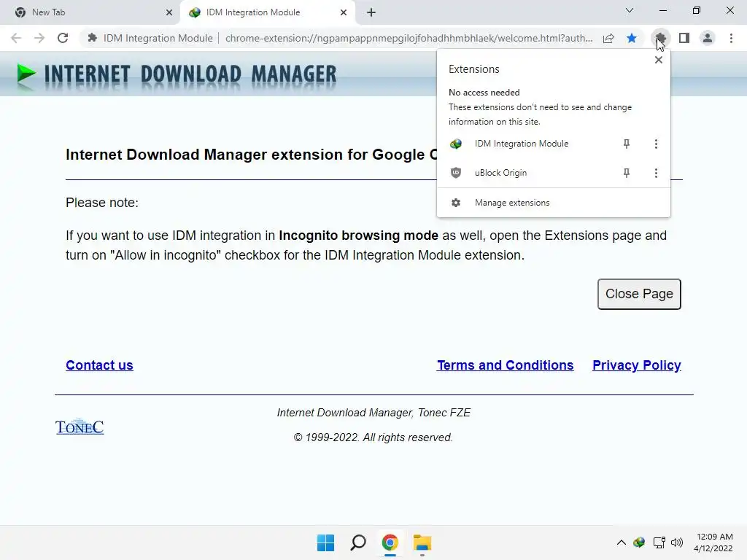Click the extension puzzle icon in address bar

93,38
